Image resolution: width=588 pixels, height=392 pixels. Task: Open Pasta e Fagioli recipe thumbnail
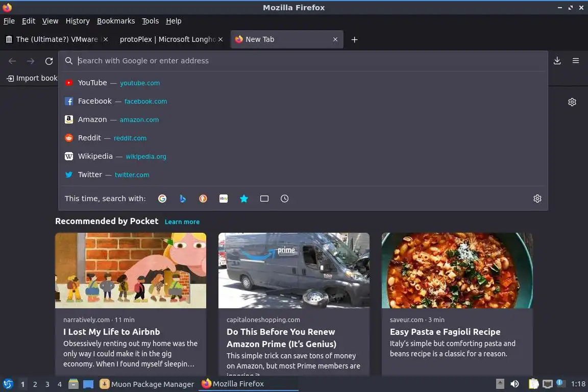pyautogui.click(x=457, y=271)
